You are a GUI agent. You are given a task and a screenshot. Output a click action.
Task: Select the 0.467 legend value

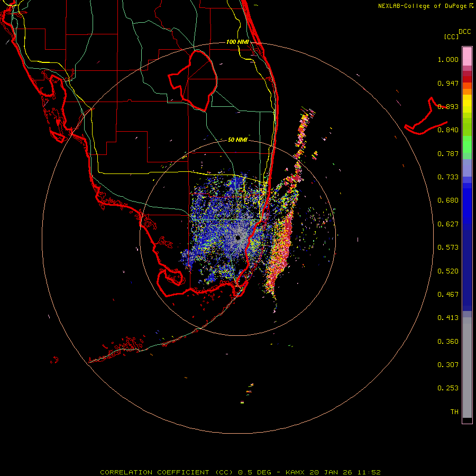coord(448,295)
